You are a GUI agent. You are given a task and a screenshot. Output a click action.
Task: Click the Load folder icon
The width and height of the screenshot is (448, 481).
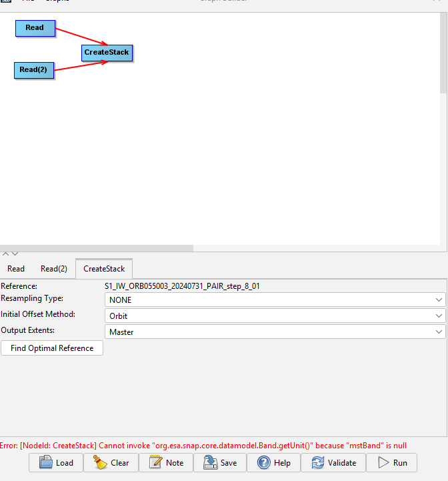click(46, 463)
